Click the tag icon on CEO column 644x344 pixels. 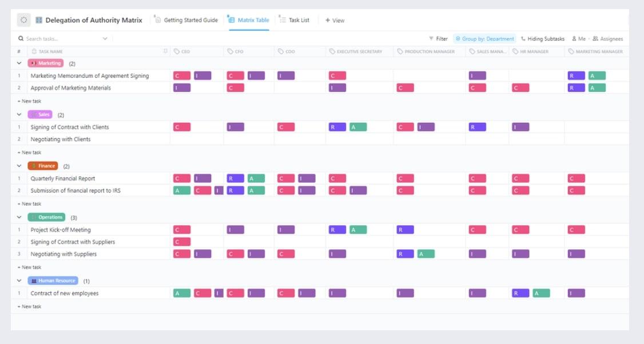(177, 51)
